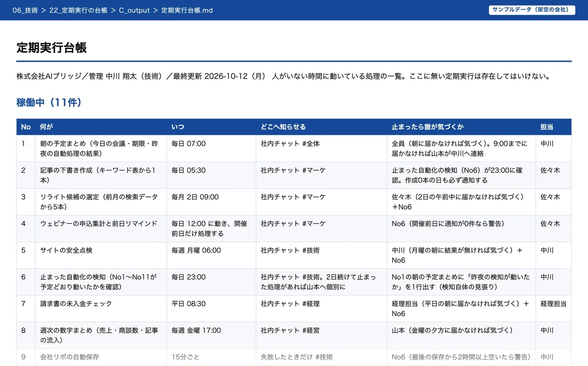The height and width of the screenshot is (366, 588).
Task: Click the 社内チャット #経理 cell
Action: (321, 308)
